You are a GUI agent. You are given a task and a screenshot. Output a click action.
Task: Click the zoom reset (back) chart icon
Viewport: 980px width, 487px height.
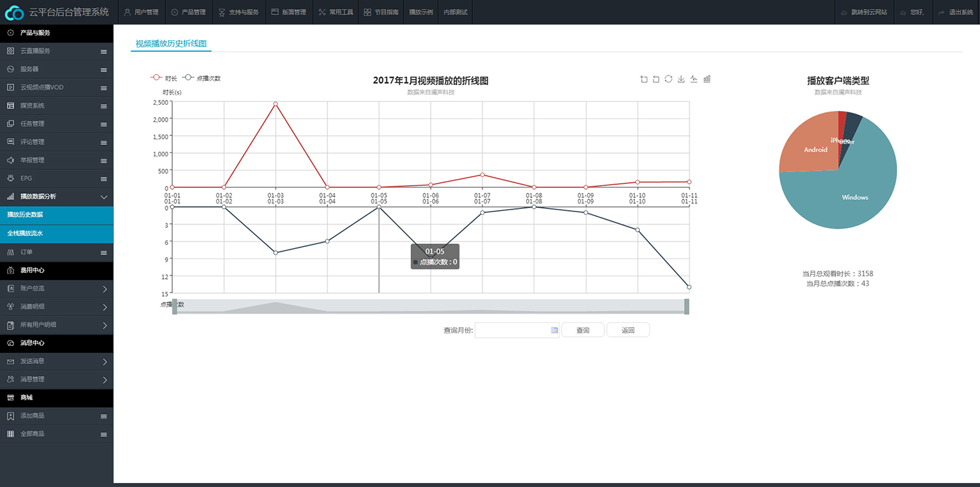coord(656,79)
